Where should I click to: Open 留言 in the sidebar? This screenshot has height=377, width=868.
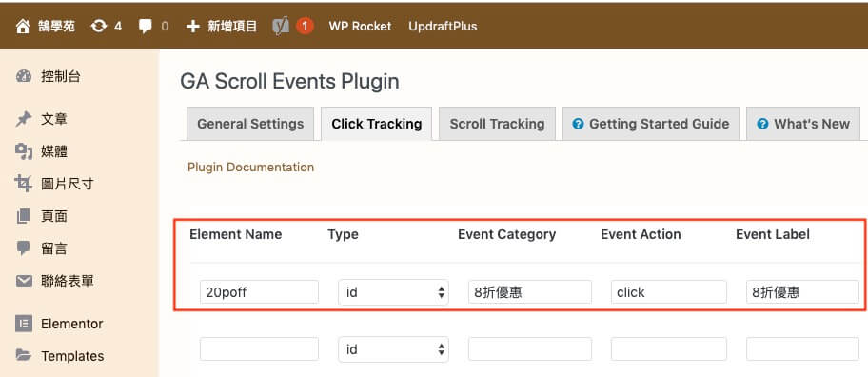54,248
